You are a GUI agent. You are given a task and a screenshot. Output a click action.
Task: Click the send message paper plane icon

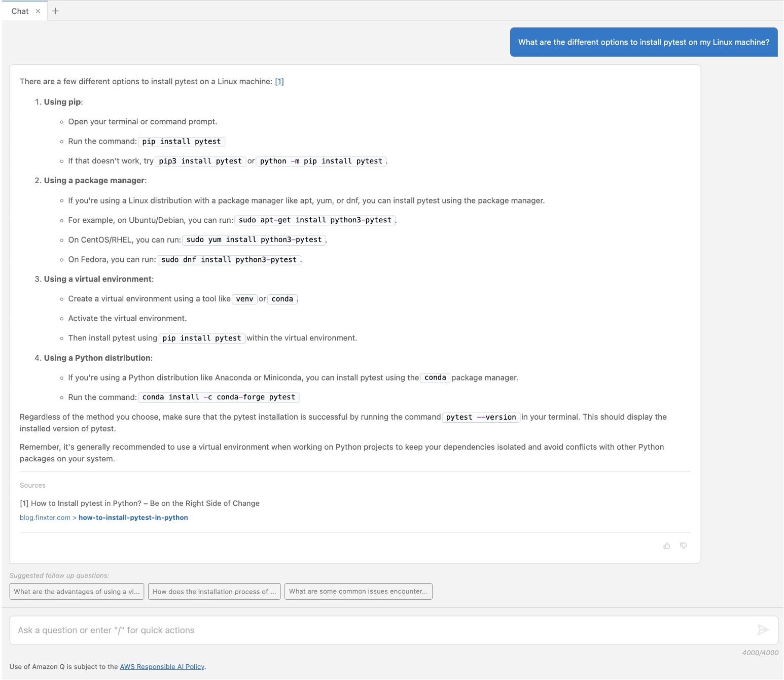point(763,630)
